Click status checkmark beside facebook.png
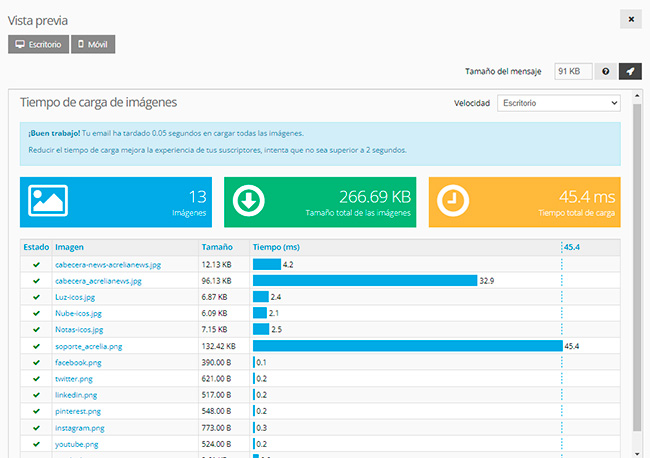The width and height of the screenshot is (650, 458). click(x=36, y=362)
